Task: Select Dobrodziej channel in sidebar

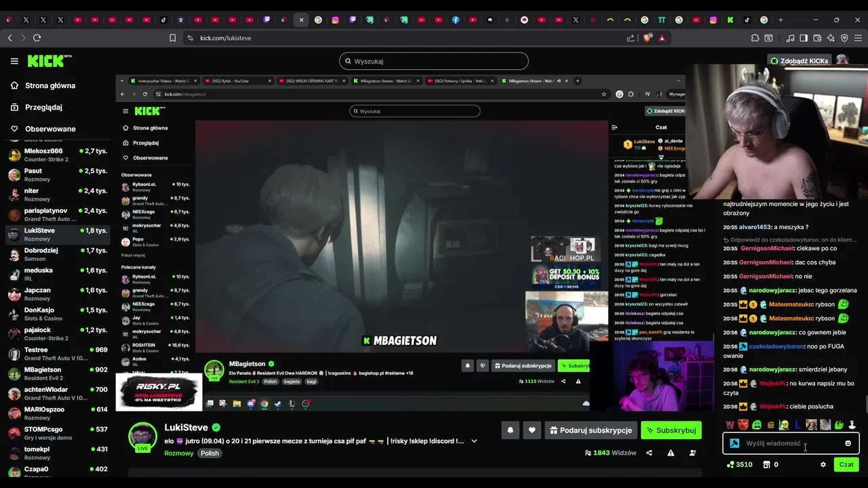Action: point(58,254)
